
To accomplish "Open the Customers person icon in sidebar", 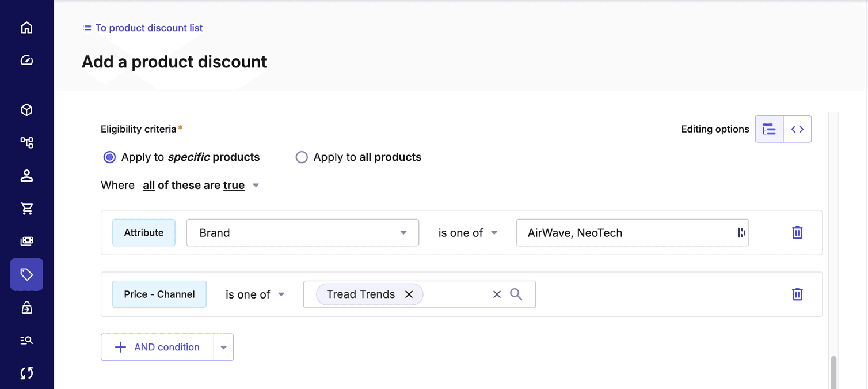I will pyautogui.click(x=26, y=176).
